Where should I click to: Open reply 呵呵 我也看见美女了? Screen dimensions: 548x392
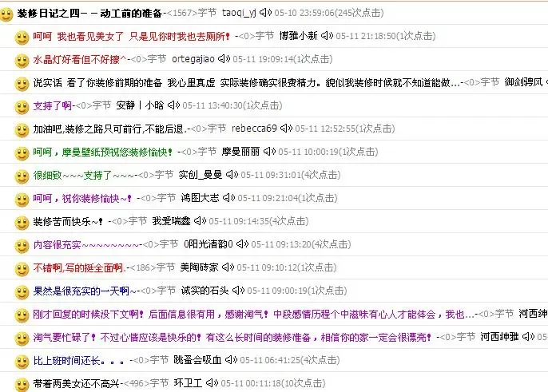131,37
